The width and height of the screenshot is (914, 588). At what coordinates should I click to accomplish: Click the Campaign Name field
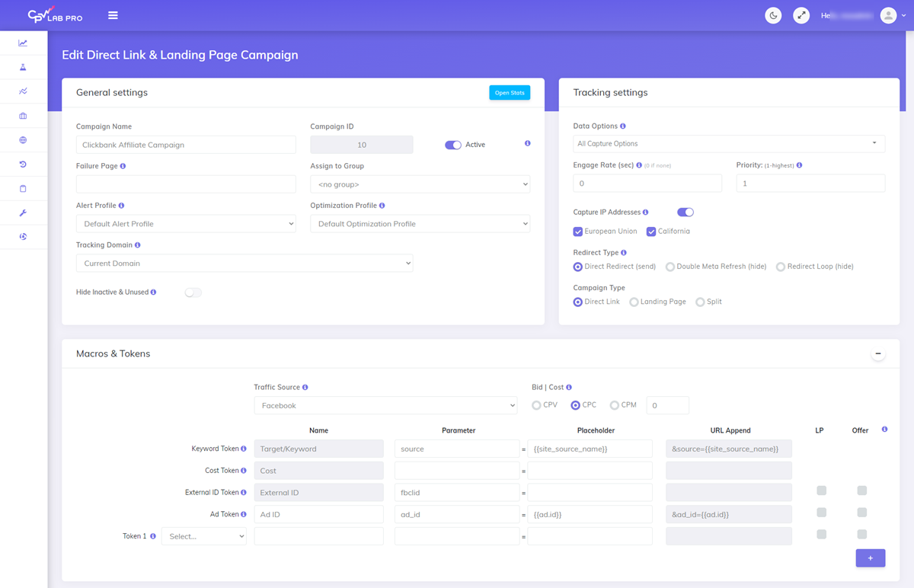[x=186, y=145]
